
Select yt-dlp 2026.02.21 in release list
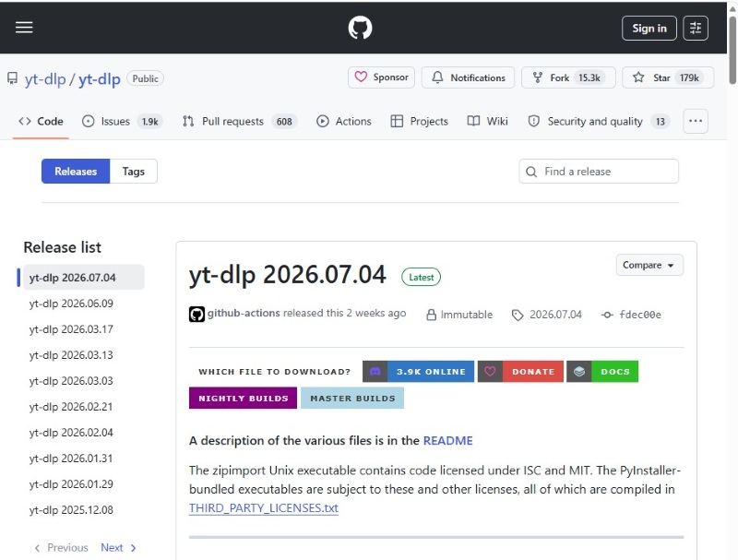[x=71, y=407]
